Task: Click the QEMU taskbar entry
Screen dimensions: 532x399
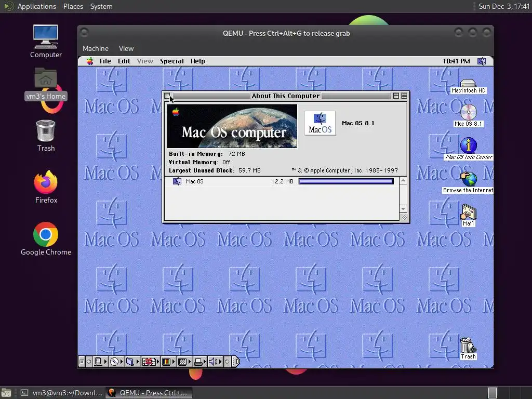Action: pyautogui.click(x=149, y=393)
